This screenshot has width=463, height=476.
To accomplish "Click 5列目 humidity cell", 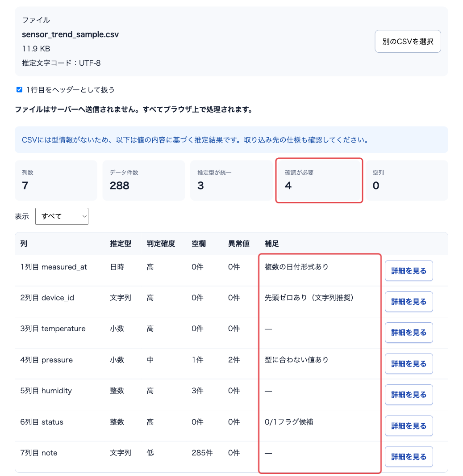I will tap(46, 391).
